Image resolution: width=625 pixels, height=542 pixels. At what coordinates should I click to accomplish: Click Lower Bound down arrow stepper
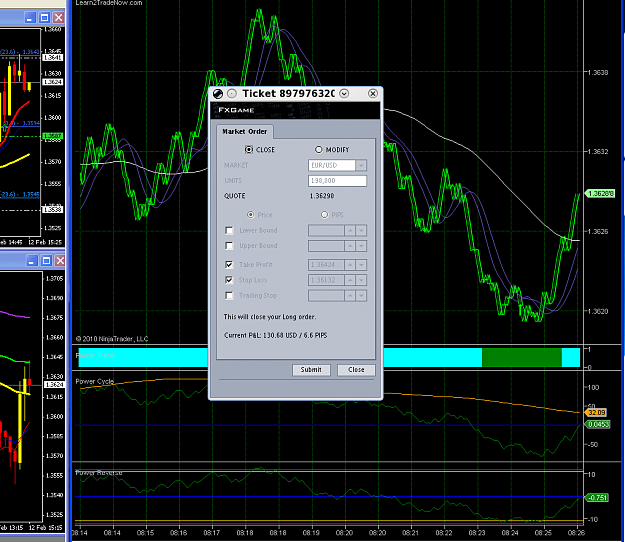(x=361, y=230)
